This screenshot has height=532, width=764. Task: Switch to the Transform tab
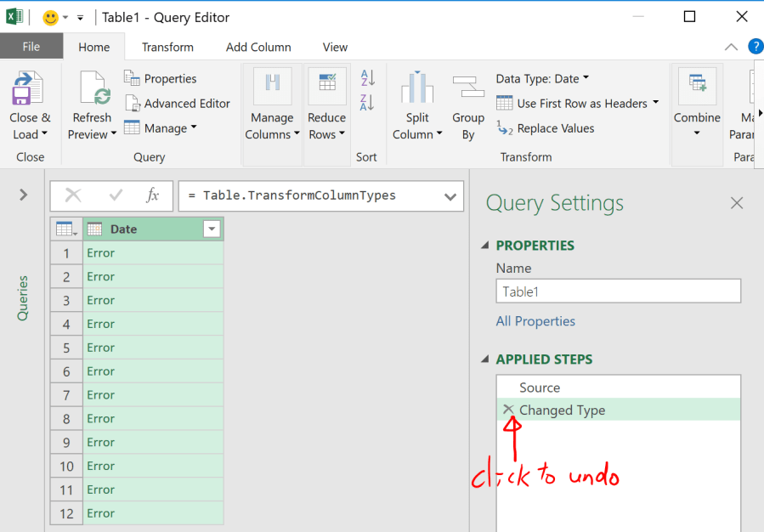coord(167,48)
